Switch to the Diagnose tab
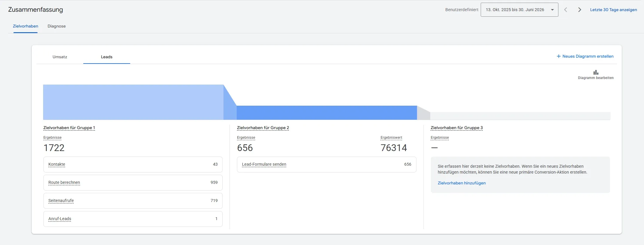Viewport: 644px width, 245px height. pos(57,26)
